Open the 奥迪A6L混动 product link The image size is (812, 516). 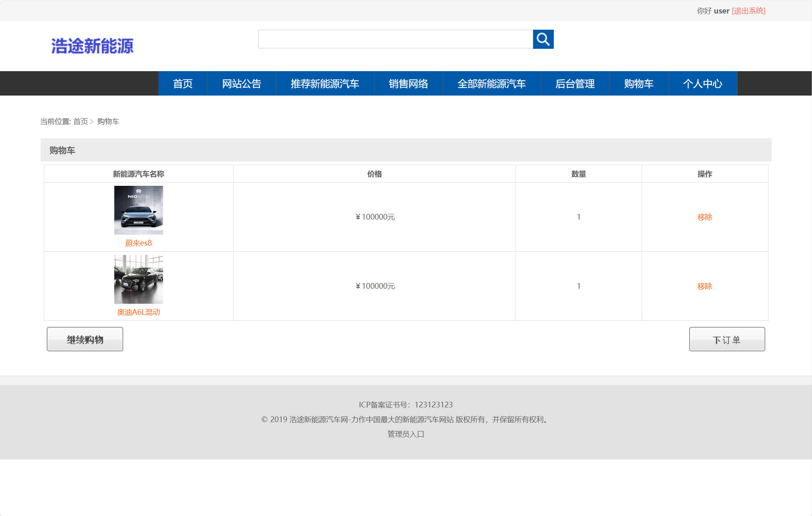tap(138, 311)
